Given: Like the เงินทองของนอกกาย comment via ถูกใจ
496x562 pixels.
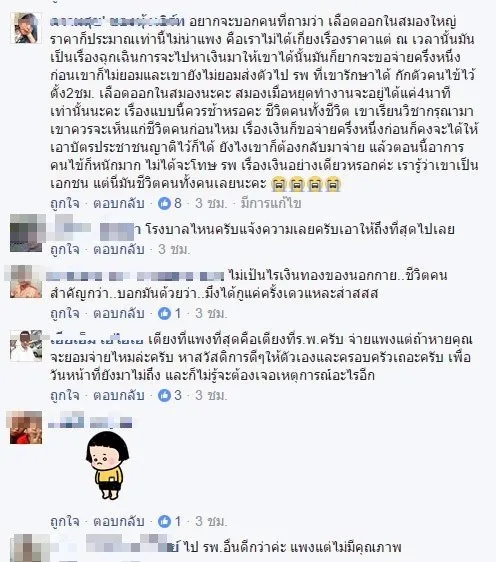Looking at the screenshot, I should tap(65, 314).
